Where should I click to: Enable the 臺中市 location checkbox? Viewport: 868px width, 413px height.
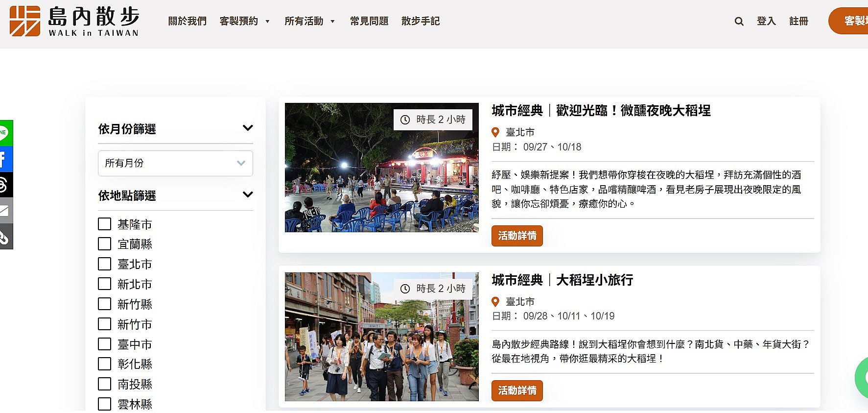tap(104, 344)
